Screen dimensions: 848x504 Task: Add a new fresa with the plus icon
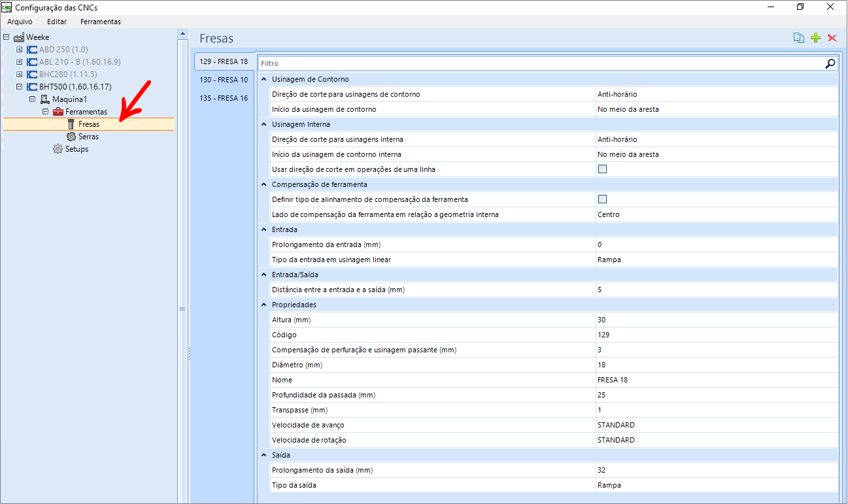815,38
